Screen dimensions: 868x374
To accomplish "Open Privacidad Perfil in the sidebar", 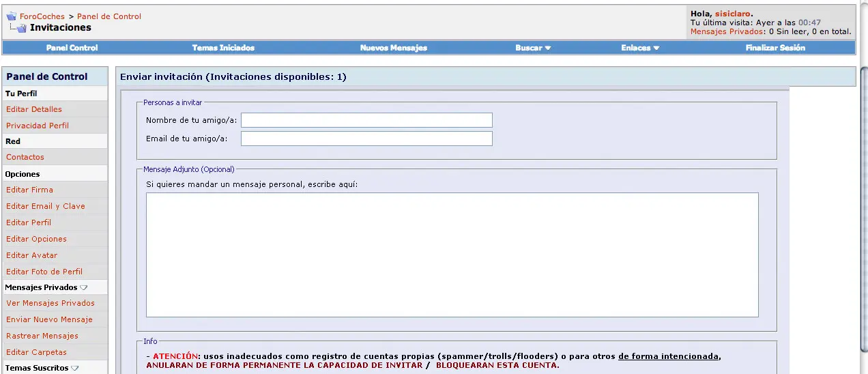I will click(x=38, y=126).
